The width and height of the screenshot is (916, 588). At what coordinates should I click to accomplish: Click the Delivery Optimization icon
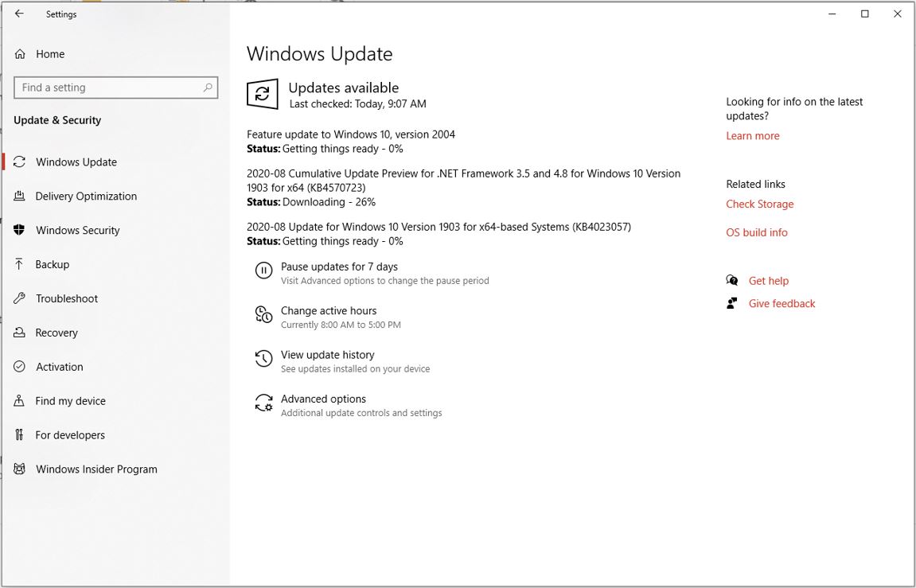click(x=19, y=196)
